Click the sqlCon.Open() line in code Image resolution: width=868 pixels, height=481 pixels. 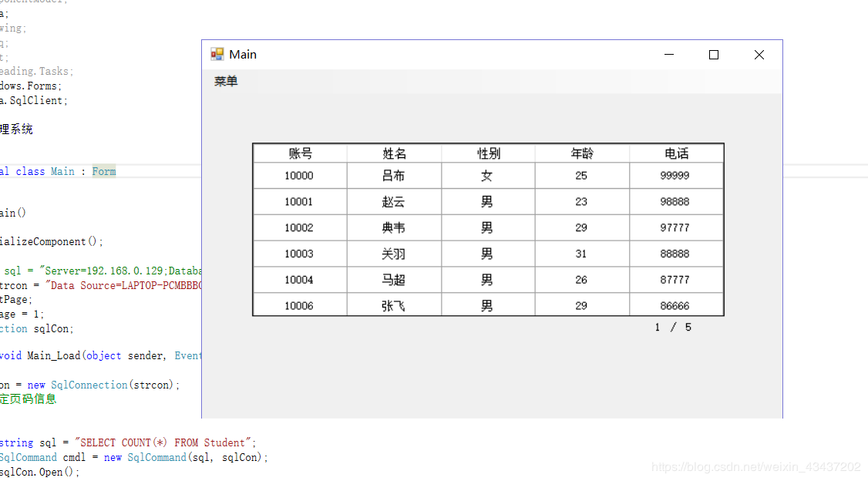pyautogui.click(x=39, y=473)
